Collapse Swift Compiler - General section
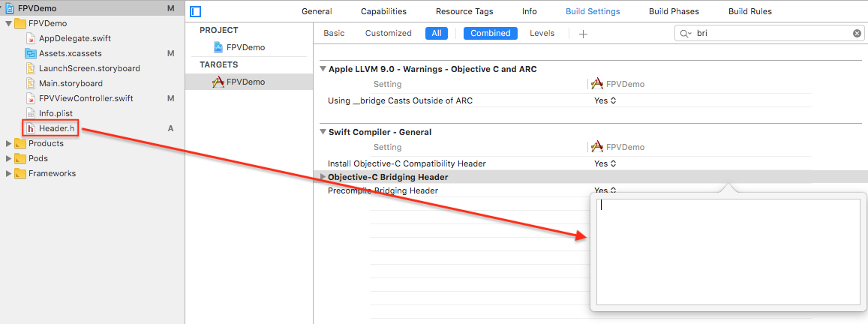The width and height of the screenshot is (868, 324). [323, 132]
